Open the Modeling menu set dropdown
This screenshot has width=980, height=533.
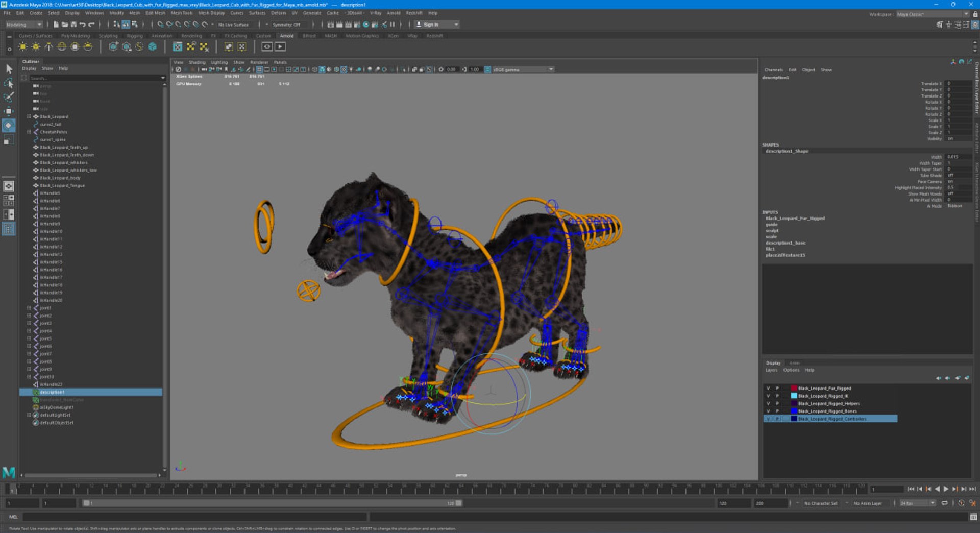(x=24, y=25)
